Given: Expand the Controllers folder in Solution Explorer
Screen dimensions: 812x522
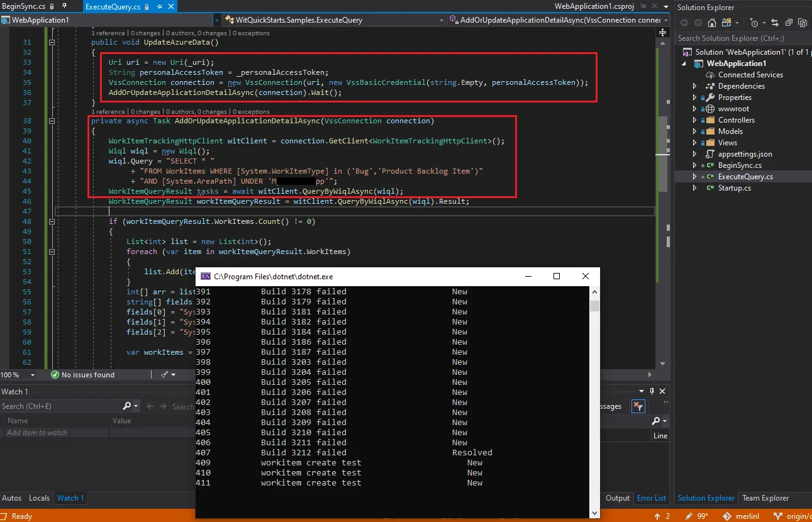Looking at the screenshot, I should pos(695,120).
